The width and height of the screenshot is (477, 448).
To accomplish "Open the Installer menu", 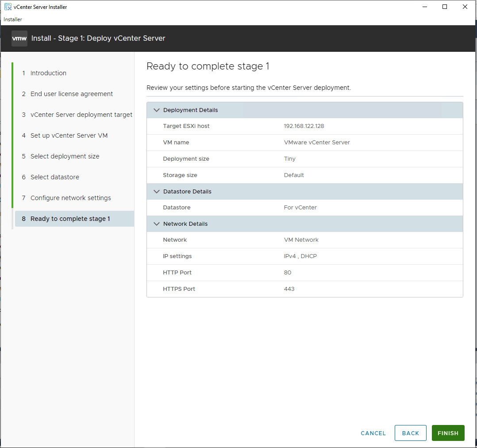I will pos(13,19).
